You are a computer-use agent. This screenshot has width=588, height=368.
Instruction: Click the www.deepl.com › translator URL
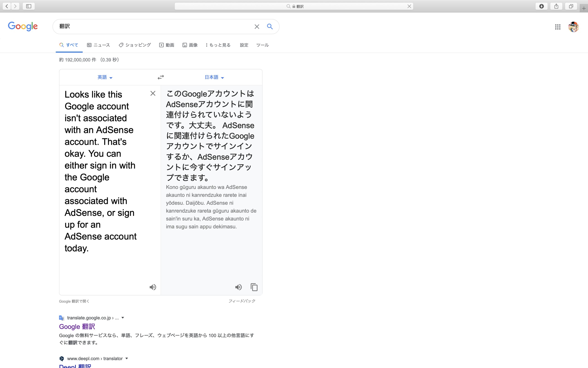click(x=95, y=358)
